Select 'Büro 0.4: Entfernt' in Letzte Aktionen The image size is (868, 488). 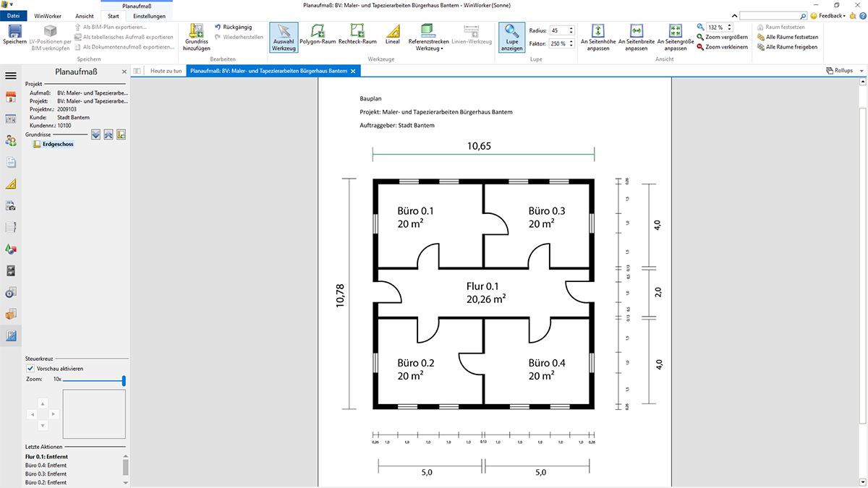point(46,466)
